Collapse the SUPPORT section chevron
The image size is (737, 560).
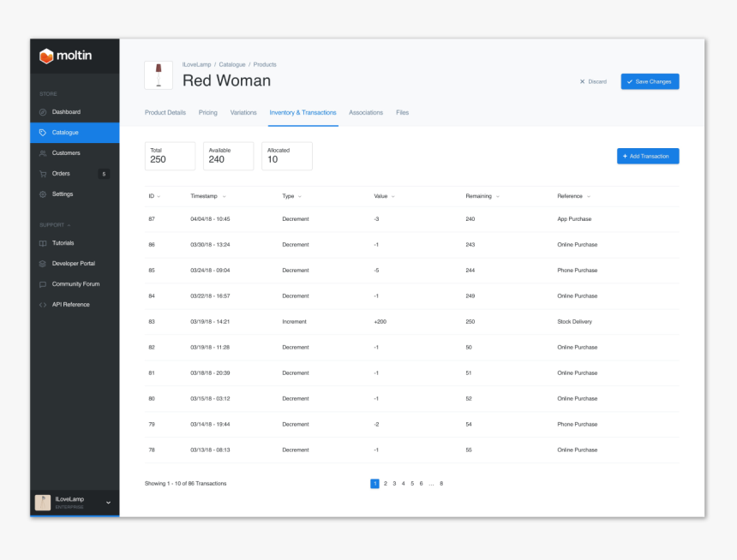(69, 225)
